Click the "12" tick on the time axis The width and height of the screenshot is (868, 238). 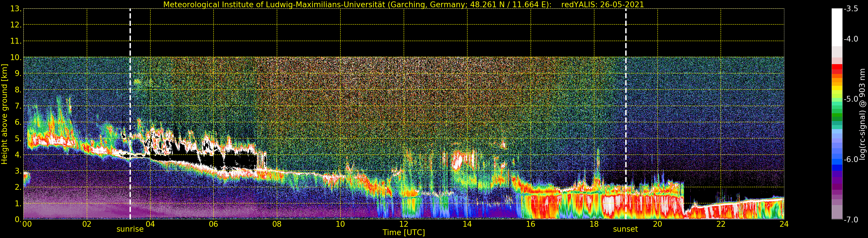pos(404,224)
